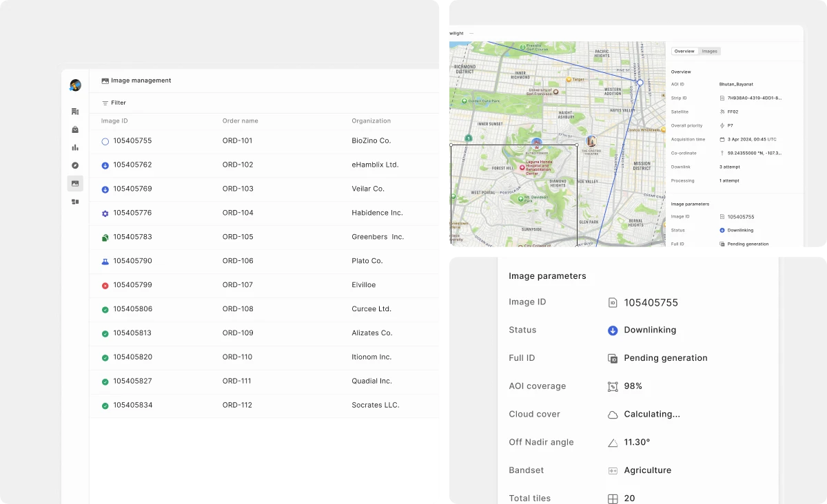Click the 1 attempt Processing value
The height and width of the screenshot is (504, 827).
[x=729, y=180]
